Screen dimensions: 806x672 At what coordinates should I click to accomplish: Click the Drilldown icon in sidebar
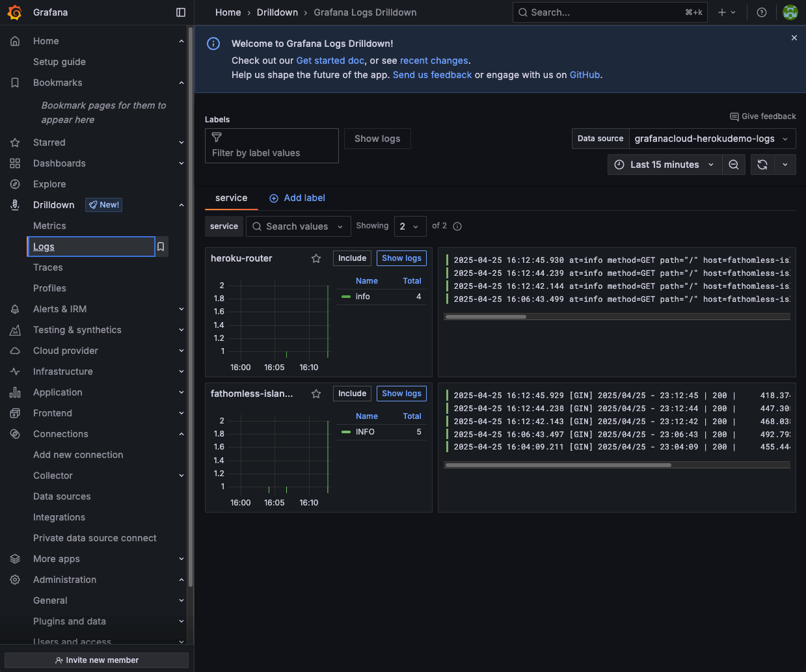[15, 205]
